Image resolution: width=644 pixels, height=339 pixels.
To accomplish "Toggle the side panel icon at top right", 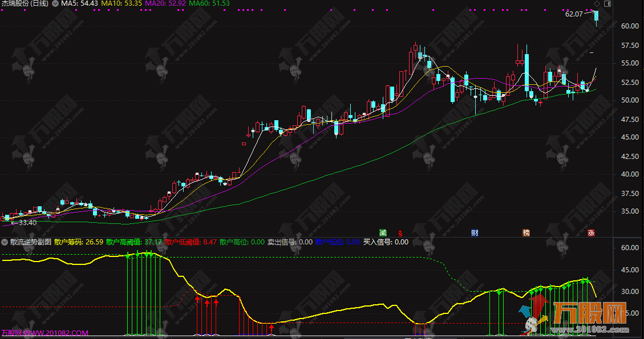I will (607, 3).
